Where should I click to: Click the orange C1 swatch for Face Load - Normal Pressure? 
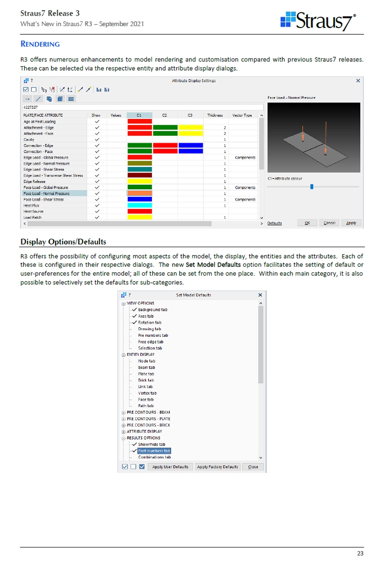pyautogui.click(x=139, y=193)
